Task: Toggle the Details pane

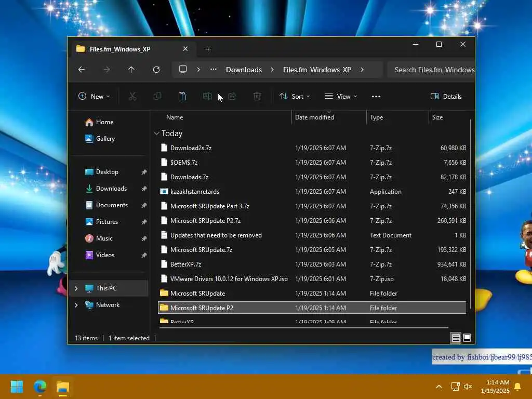Action: tap(446, 96)
